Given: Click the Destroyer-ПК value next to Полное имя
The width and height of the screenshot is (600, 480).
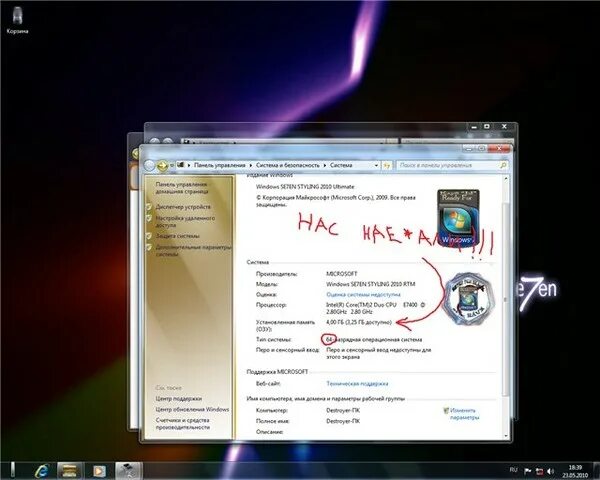Looking at the screenshot, I should (x=343, y=421).
